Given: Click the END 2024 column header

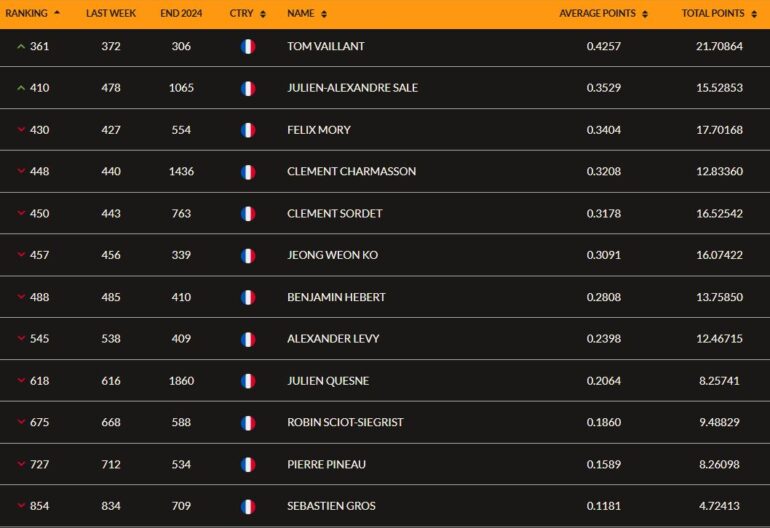Looking at the screenshot, I should (181, 13).
